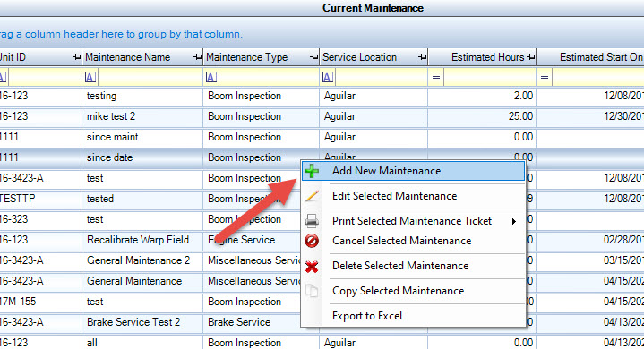Open equals filter operator for Estimated Hours
This screenshot has width=644, height=349.
[x=436, y=77]
